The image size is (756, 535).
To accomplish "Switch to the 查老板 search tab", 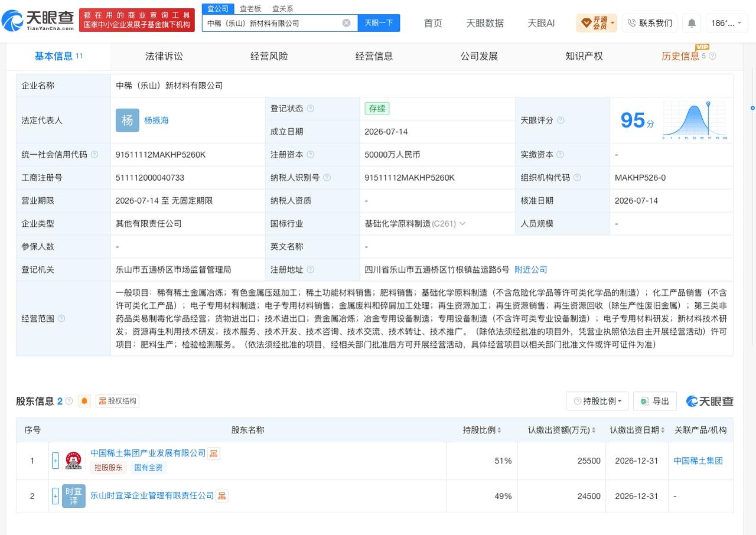I will [250, 9].
